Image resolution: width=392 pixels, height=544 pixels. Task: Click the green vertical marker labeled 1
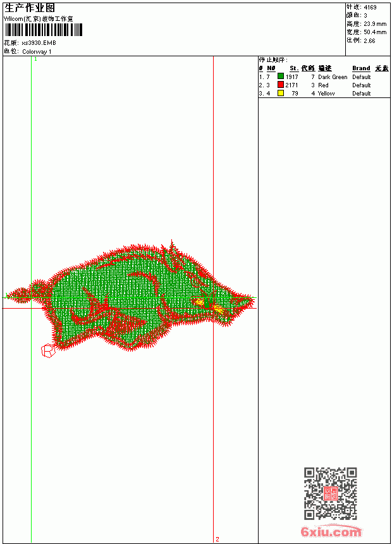32,299
